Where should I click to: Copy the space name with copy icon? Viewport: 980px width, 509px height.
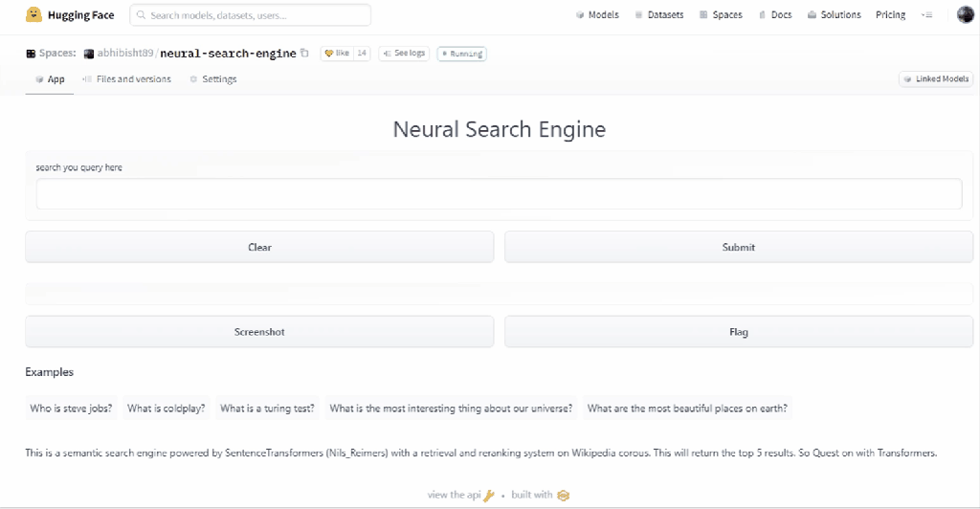[x=304, y=54]
